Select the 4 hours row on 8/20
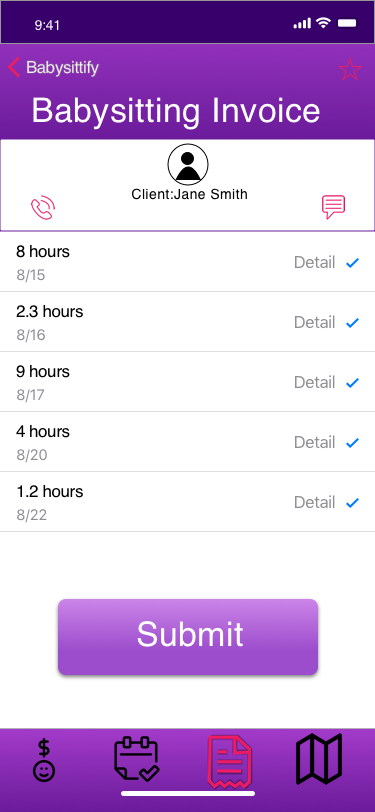This screenshot has height=812, width=375. pyautogui.click(x=188, y=442)
